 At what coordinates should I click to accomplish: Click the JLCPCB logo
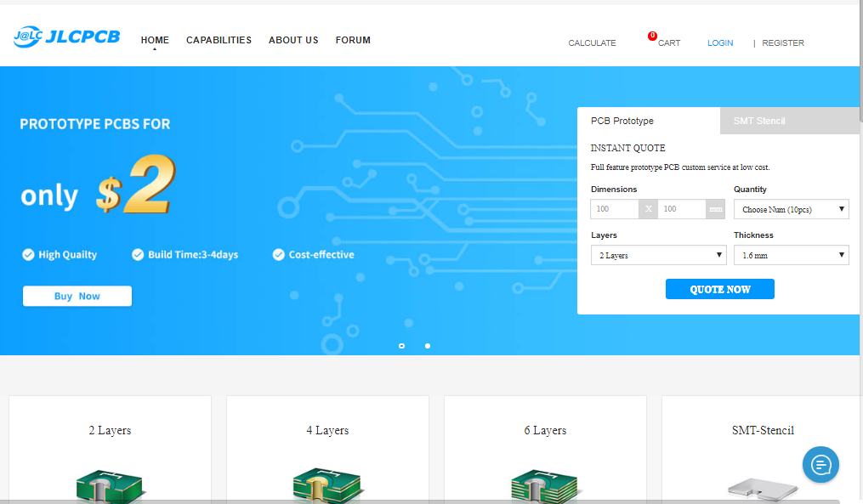[x=66, y=37]
